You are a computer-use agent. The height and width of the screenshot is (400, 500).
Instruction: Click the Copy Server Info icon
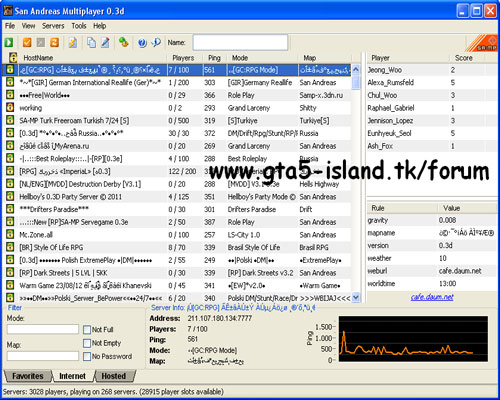pyautogui.click(x=91, y=42)
